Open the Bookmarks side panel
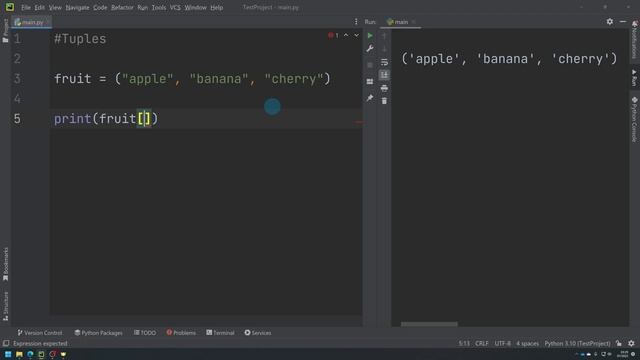This screenshot has height=360, width=640. (x=5, y=264)
